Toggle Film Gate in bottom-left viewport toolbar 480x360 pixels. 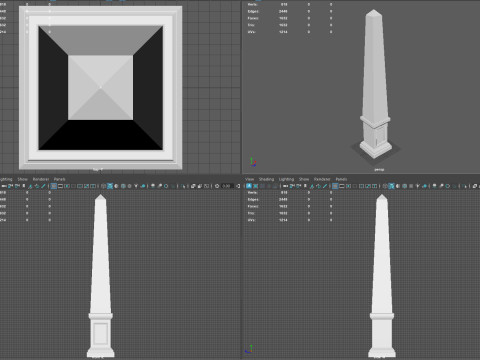click(60, 186)
